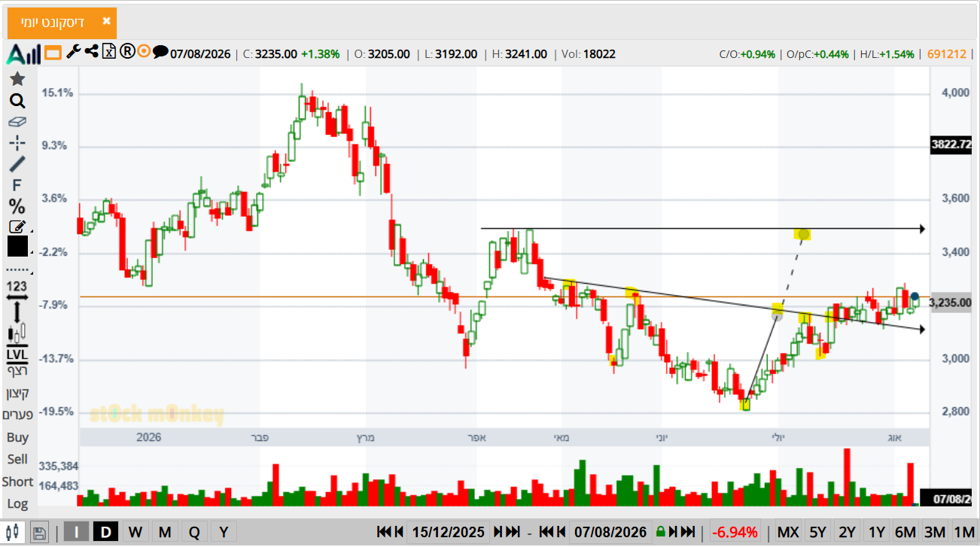Toggle the Log scale option

17,503
